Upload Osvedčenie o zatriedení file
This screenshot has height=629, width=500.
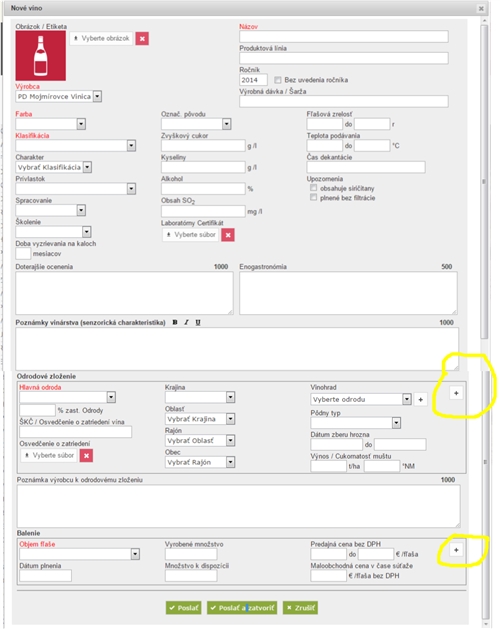[x=49, y=456]
